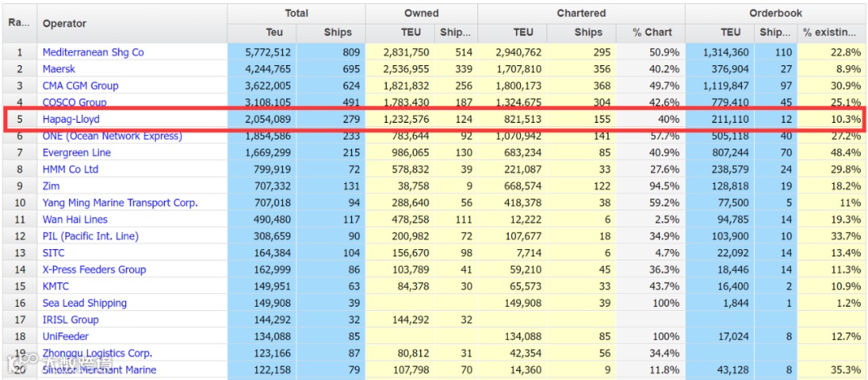Open the CMA CGM Group operator link

tap(80, 86)
